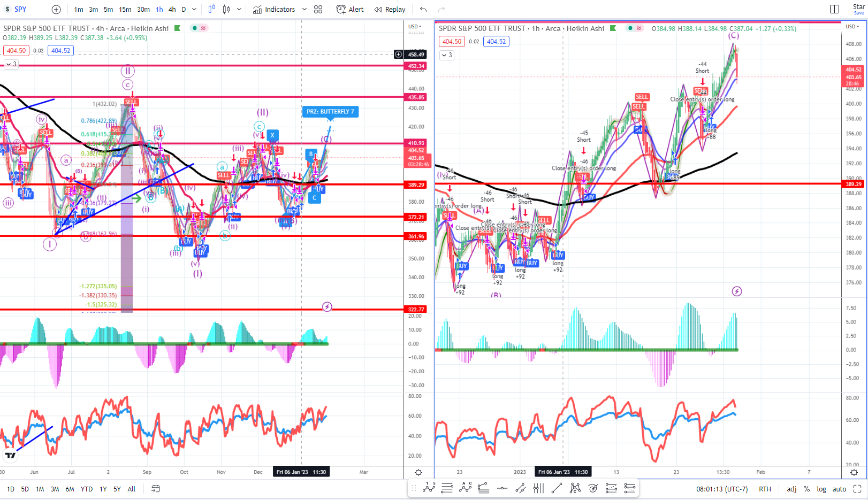The width and height of the screenshot is (868, 500).
Task: Click the PRZ: BUTTERFLY 7 label
Action: coord(330,112)
